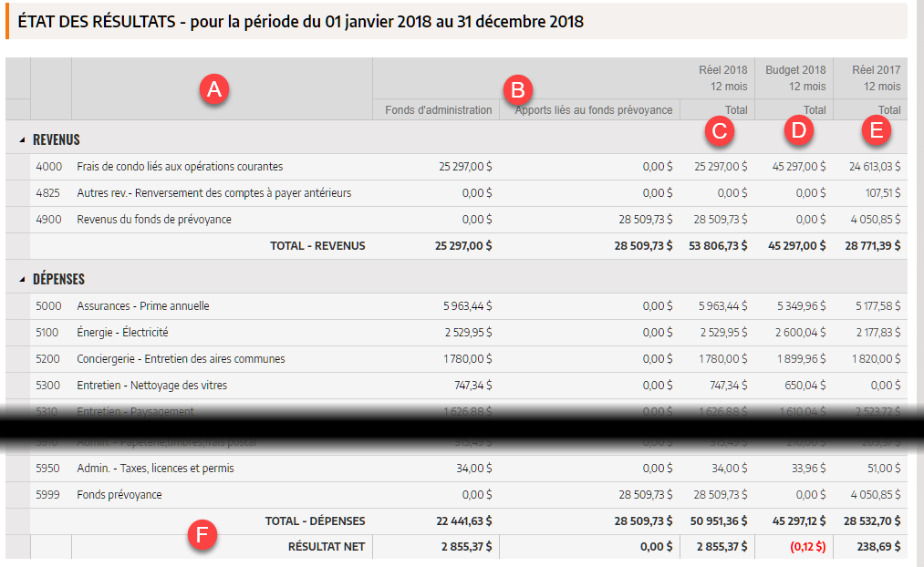Select account code 5300
This screenshot has height=567, width=924.
coord(47,386)
